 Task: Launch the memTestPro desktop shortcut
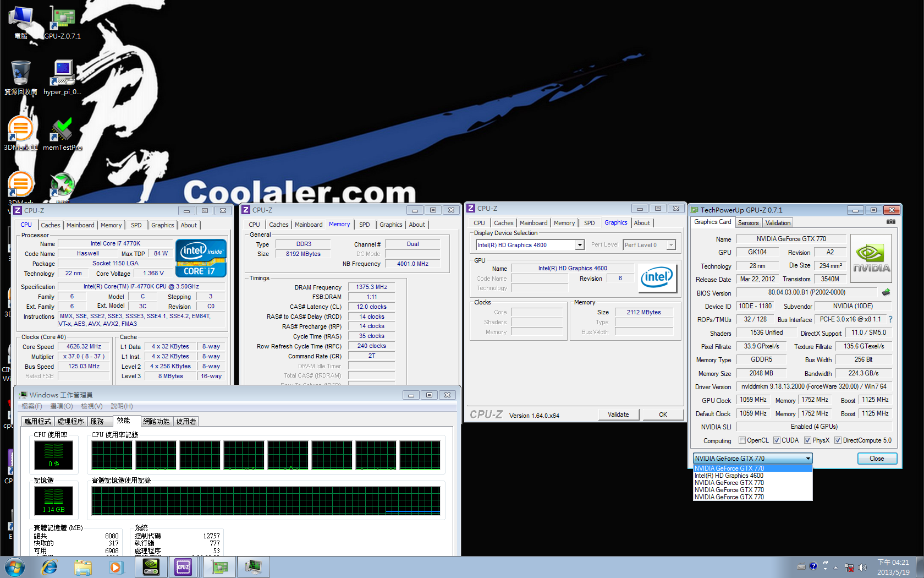pyautogui.click(x=62, y=133)
